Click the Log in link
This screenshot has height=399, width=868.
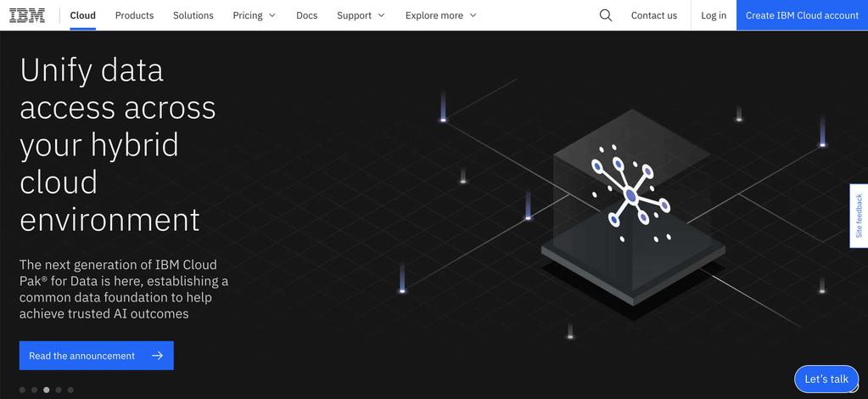pos(714,15)
